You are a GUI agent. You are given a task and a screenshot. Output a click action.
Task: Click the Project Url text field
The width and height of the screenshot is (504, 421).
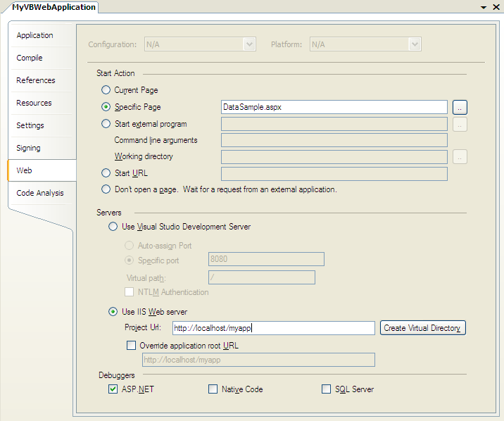click(273, 328)
